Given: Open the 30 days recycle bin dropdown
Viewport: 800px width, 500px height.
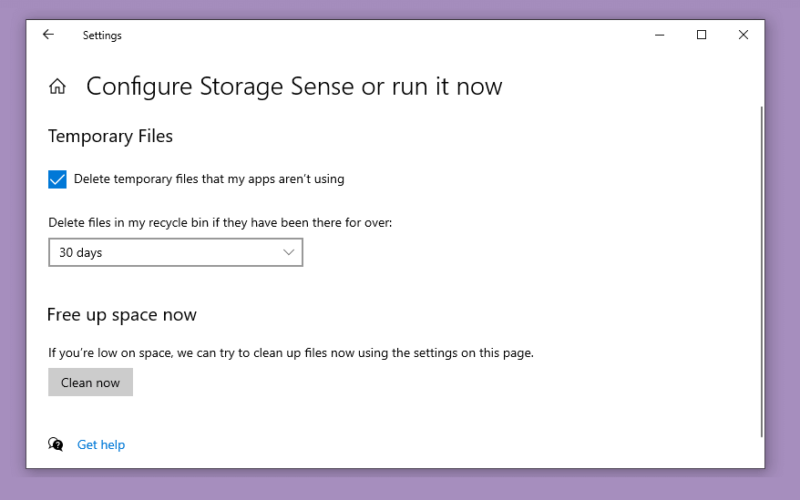Looking at the screenshot, I should pyautogui.click(x=176, y=252).
